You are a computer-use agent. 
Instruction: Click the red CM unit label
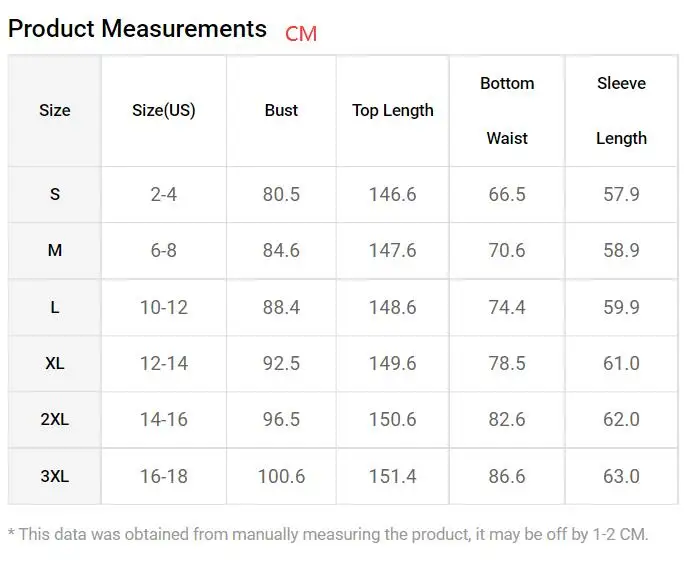coord(301,34)
